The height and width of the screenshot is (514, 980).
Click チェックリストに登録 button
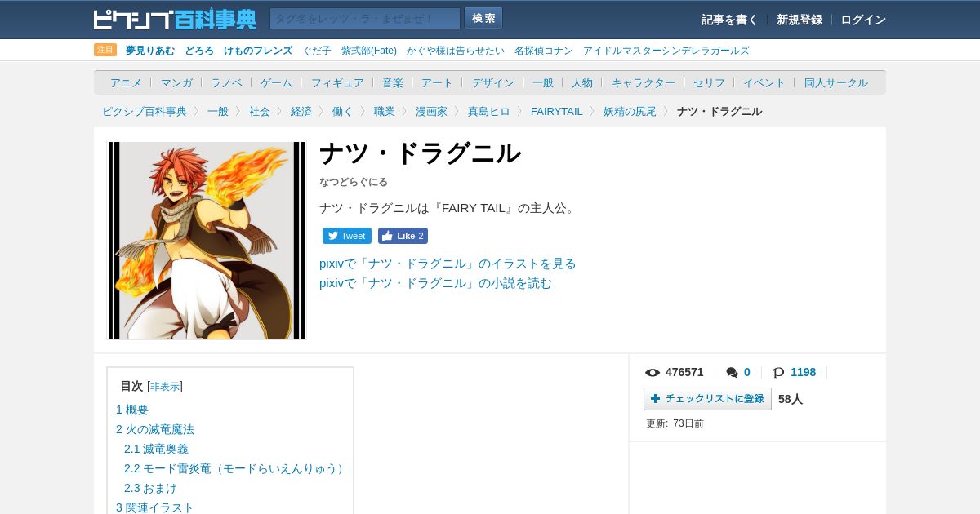click(x=707, y=399)
